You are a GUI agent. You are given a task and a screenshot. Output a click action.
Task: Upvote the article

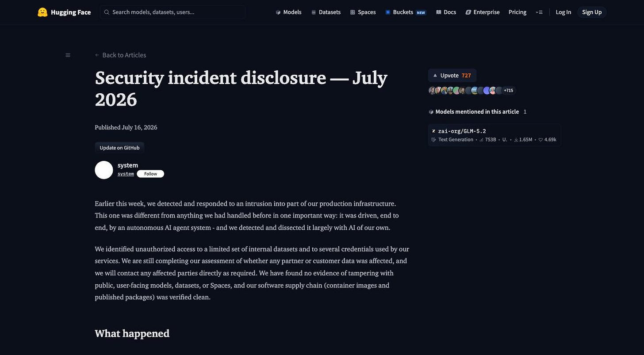[452, 76]
